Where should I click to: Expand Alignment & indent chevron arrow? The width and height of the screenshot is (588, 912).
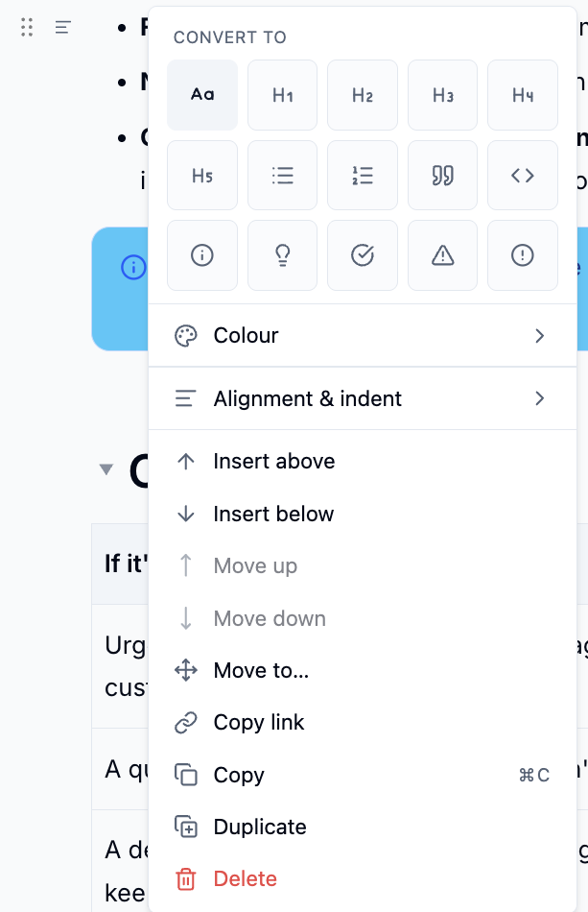(x=540, y=398)
